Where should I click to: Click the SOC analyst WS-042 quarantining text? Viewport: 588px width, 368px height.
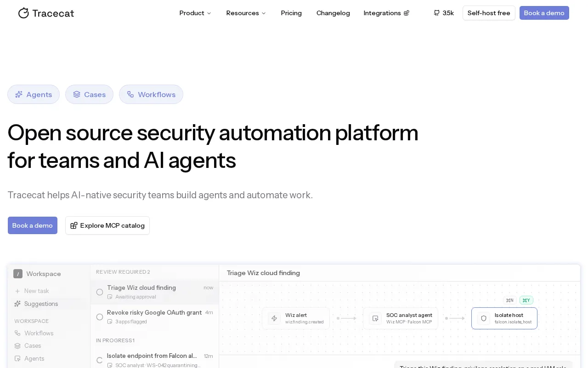pyautogui.click(x=158, y=365)
